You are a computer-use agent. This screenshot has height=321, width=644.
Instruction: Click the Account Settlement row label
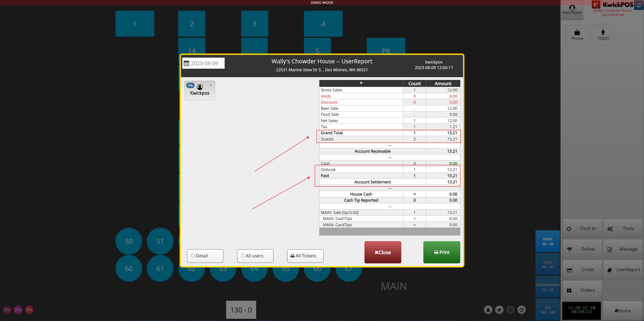pos(372,182)
